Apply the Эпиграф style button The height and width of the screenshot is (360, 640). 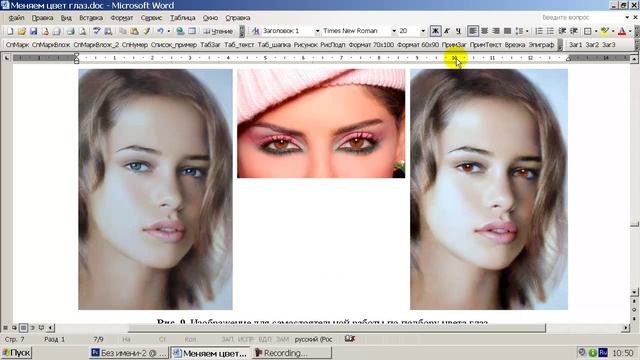coord(541,44)
